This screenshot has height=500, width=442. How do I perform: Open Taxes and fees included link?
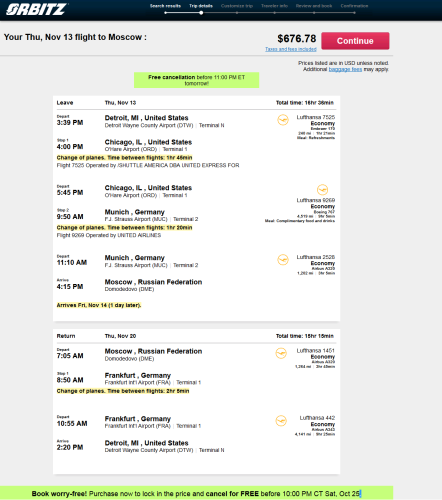click(x=291, y=49)
